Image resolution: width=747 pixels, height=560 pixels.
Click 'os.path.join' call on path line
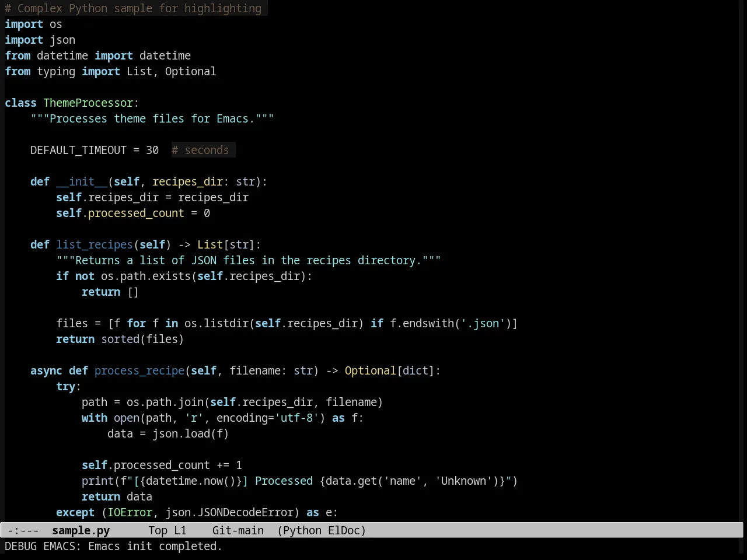click(x=165, y=402)
